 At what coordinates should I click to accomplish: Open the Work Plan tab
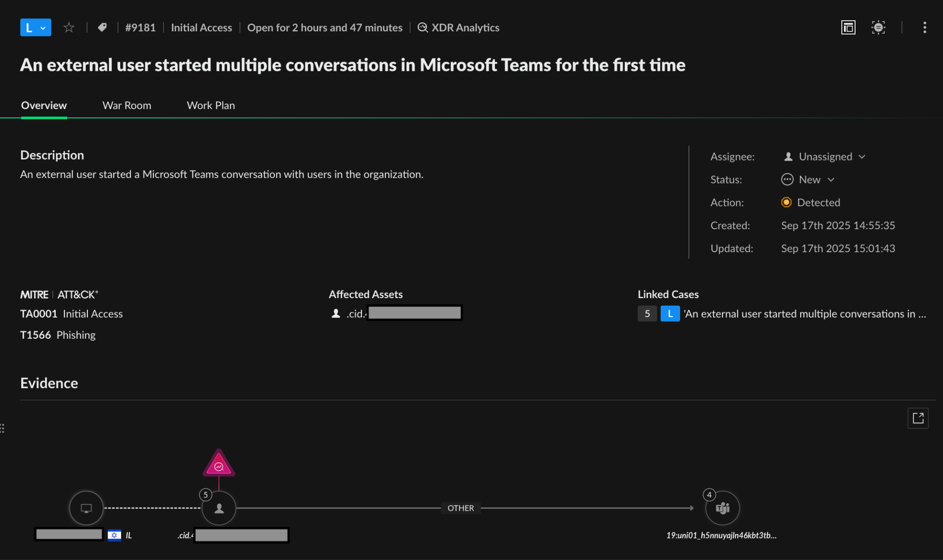coord(210,105)
